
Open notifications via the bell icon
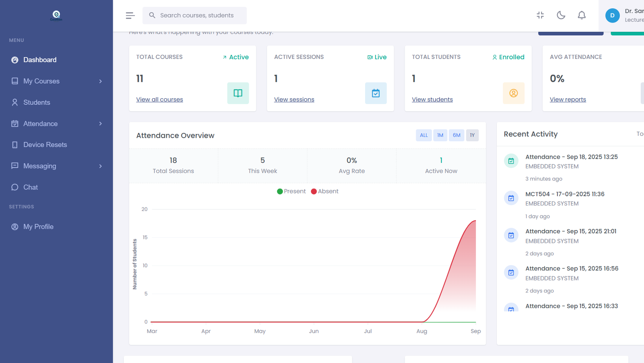click(x=582, y=15)
